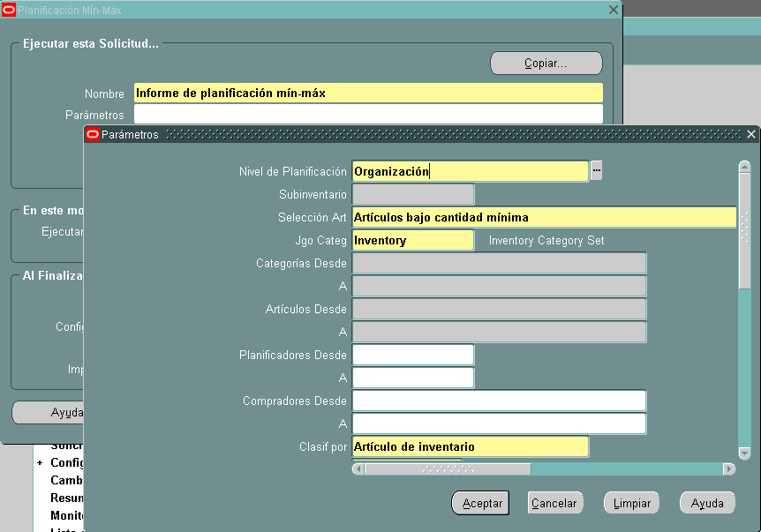Open the list of values for Nivel de Planificación
The height and width of the screenshot is (532, 761).
tap(596, 170)
